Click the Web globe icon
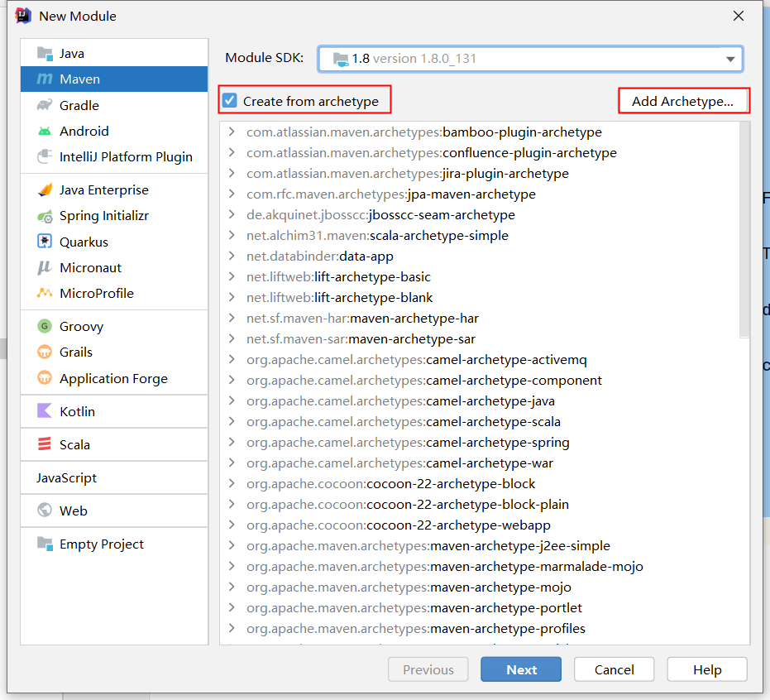770x700 pixels. pyautogui.click(x=45, y=511)
